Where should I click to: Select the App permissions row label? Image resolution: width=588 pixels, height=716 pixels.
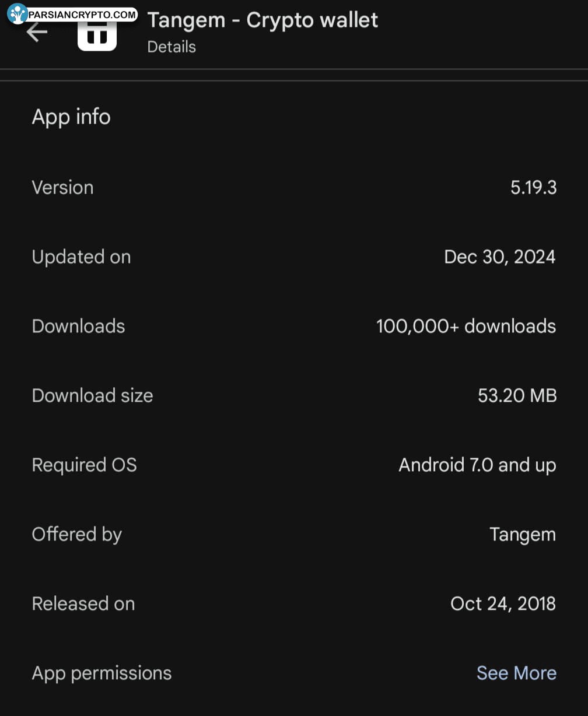pyautogui.click(x=102, y=673)
